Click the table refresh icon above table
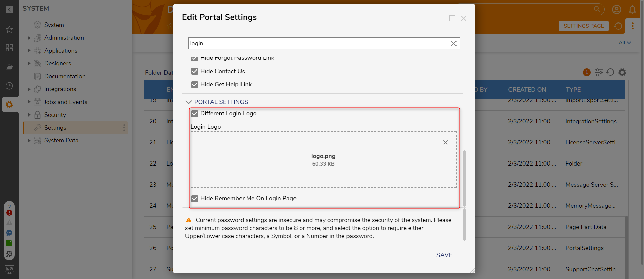 (610, 72)
